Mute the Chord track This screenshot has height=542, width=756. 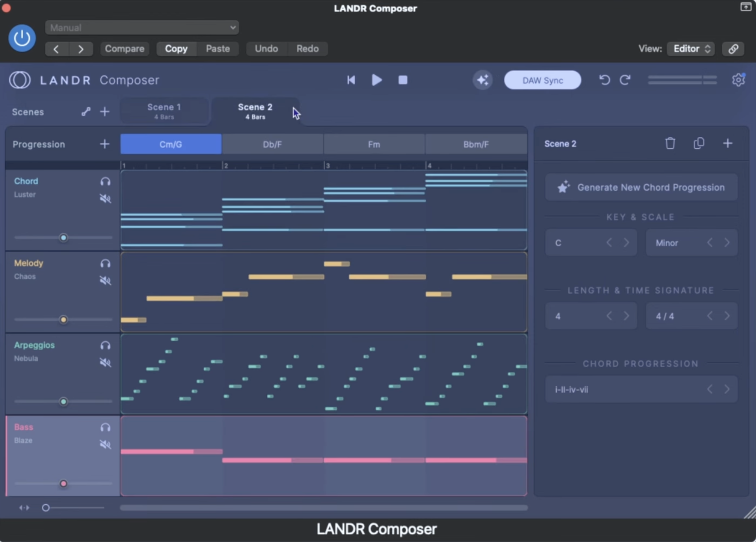pyautogui.click(x=105, y=198)
